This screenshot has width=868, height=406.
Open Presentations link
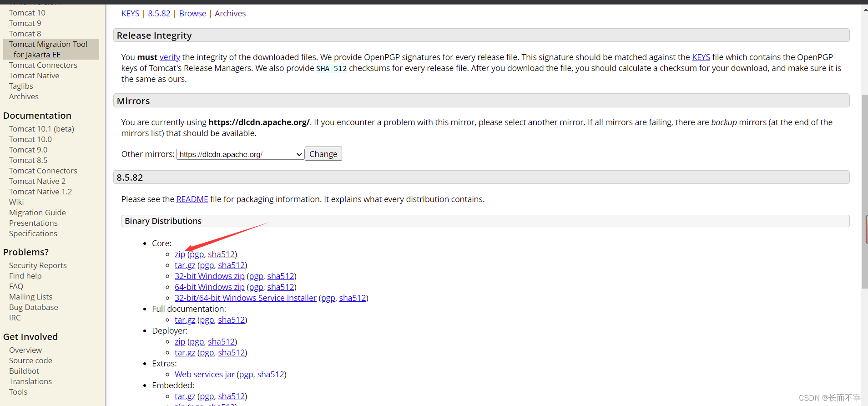[x=33, y=223]
